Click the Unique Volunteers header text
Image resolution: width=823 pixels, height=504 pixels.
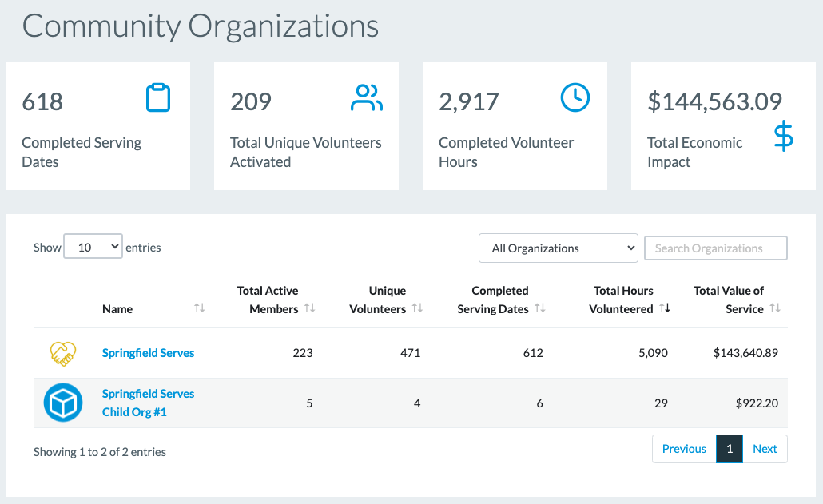coord(378,300)
